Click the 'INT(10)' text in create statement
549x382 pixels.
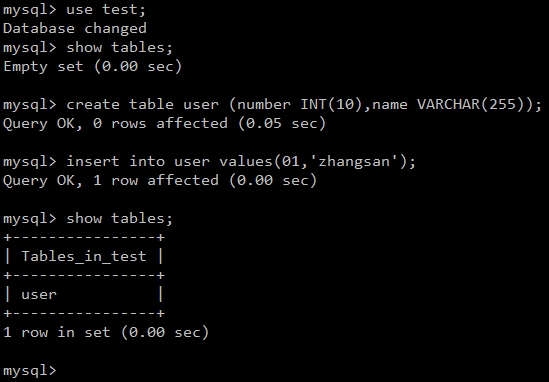point(331,104)
